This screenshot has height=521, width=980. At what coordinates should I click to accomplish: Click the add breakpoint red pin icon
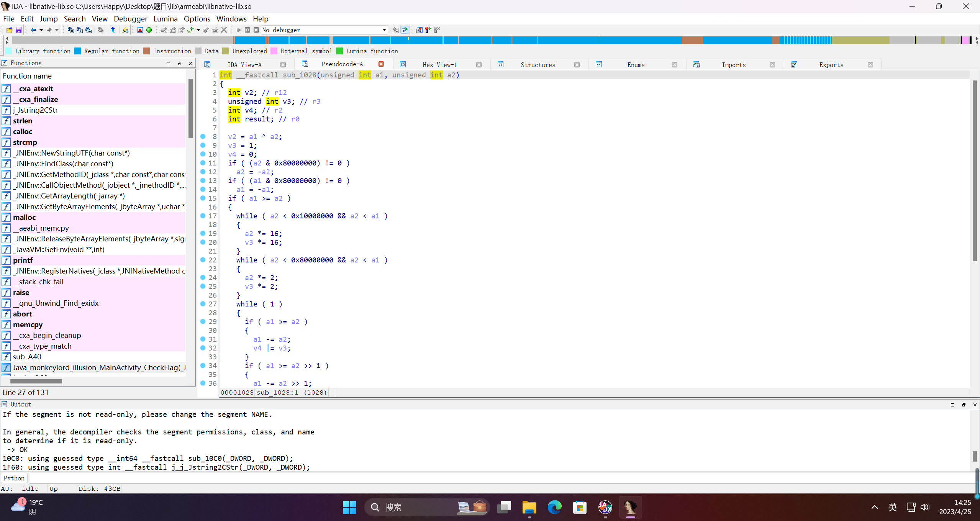428,30
